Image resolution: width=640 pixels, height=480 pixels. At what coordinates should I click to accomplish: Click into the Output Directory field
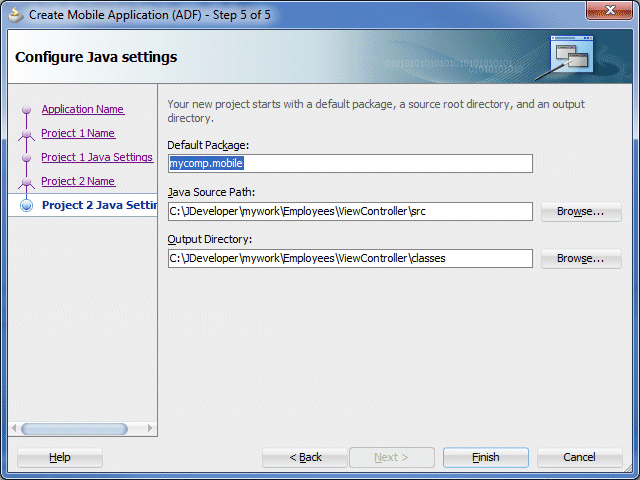(x=350, y=258)
